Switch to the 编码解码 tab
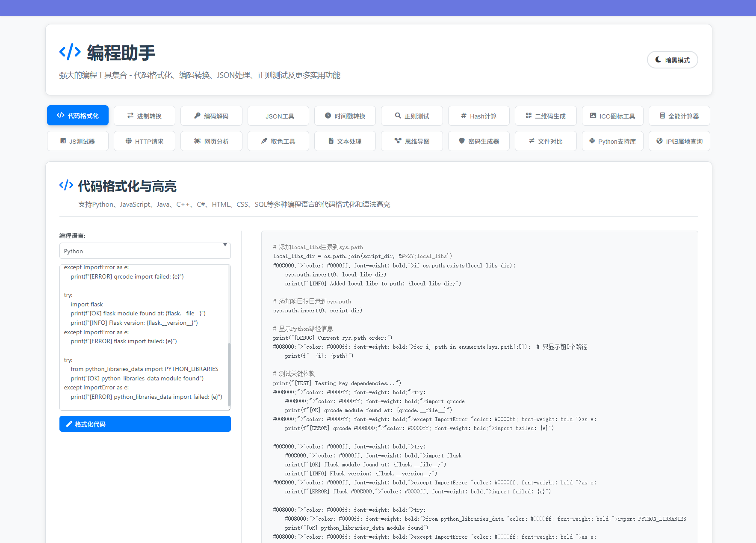 coord(211,116)
